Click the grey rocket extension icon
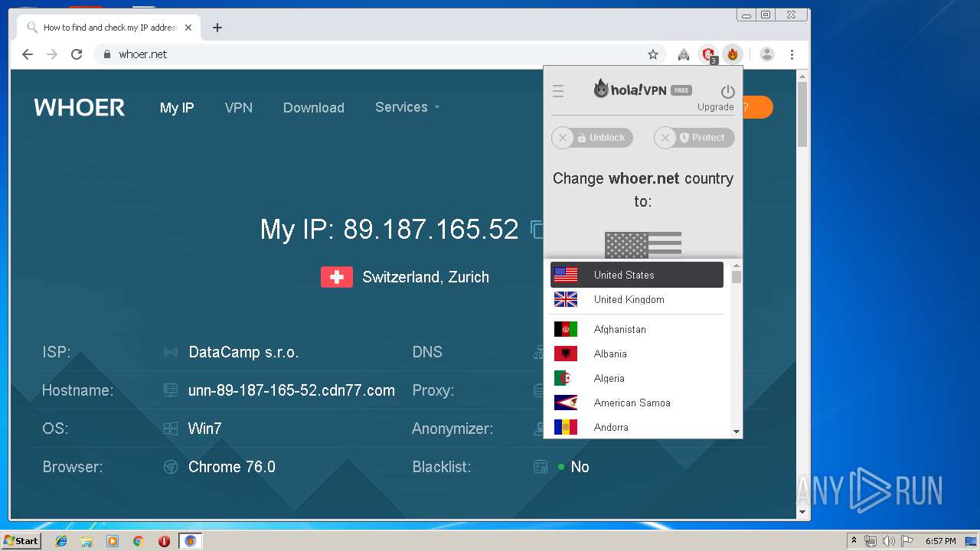The width and height of the screenshot is (980, 551). click(684, 54)
